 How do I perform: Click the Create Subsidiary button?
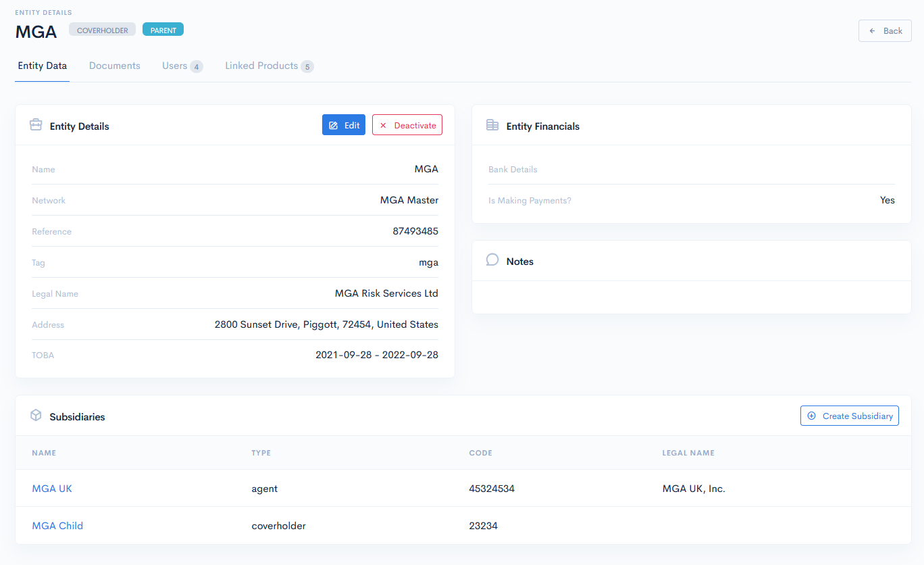[849, 416]
